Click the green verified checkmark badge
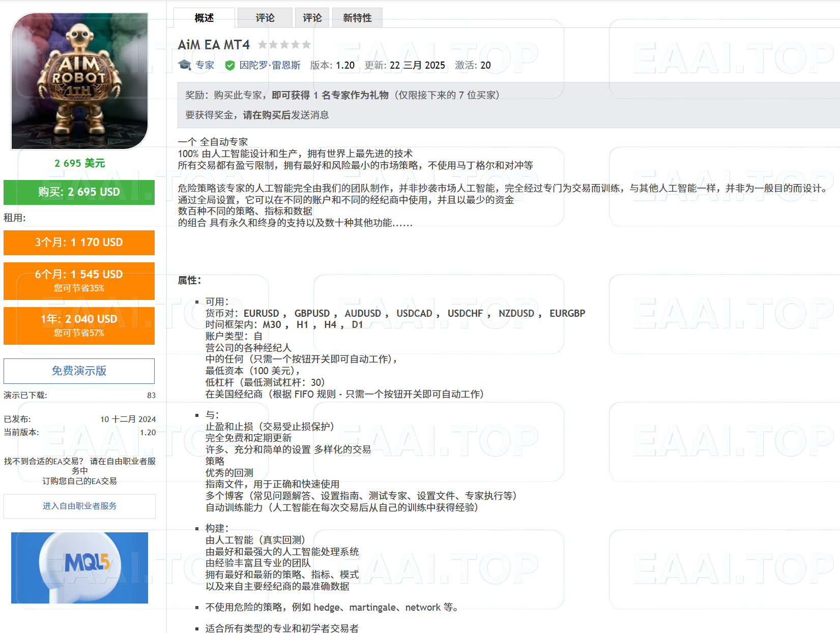Viewport: 840px width, 633px height. (x=230, y=65)
